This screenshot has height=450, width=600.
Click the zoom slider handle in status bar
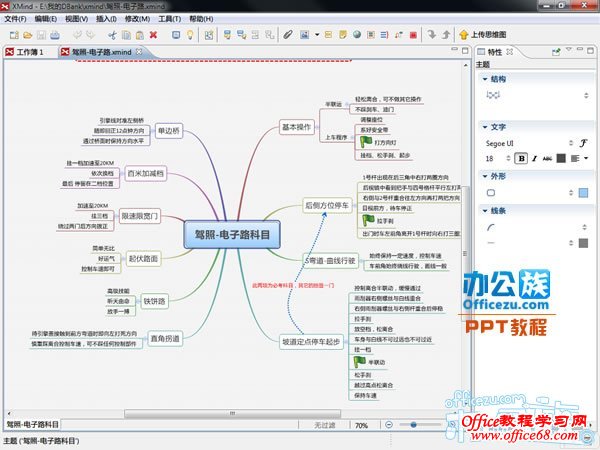click(413, 424)
